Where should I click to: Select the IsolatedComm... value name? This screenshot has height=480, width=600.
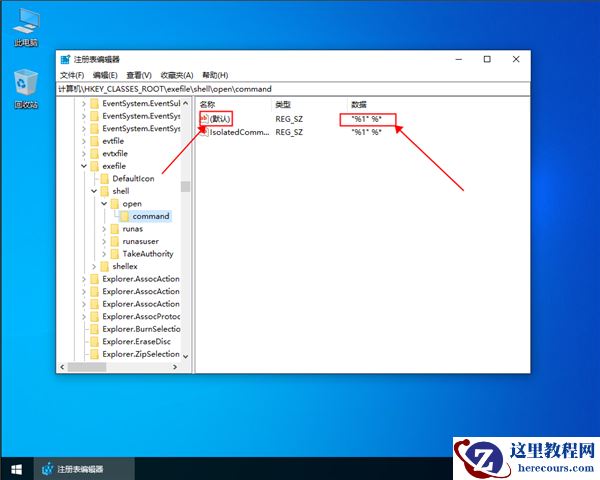click(240, 132)
